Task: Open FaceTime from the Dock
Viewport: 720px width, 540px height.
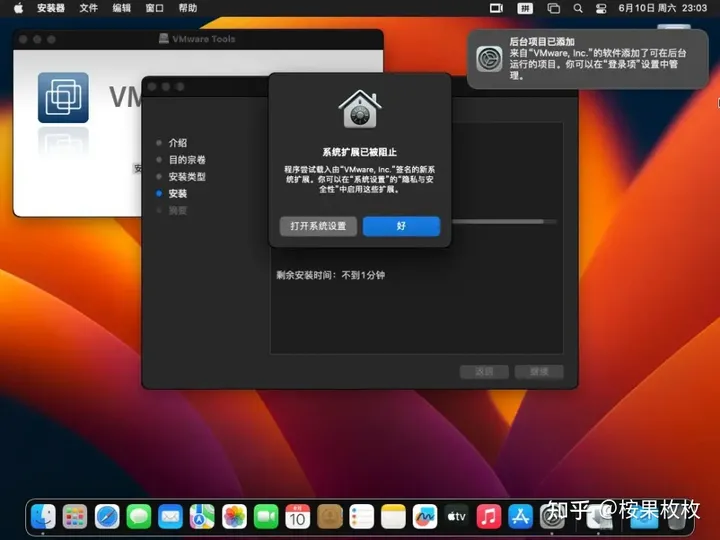Action: coord(266,517)
